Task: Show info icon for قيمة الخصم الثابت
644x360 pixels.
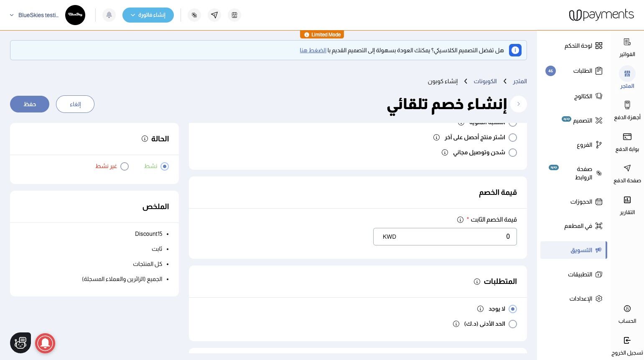Action: pyautogui.click(x=460, y=220)
